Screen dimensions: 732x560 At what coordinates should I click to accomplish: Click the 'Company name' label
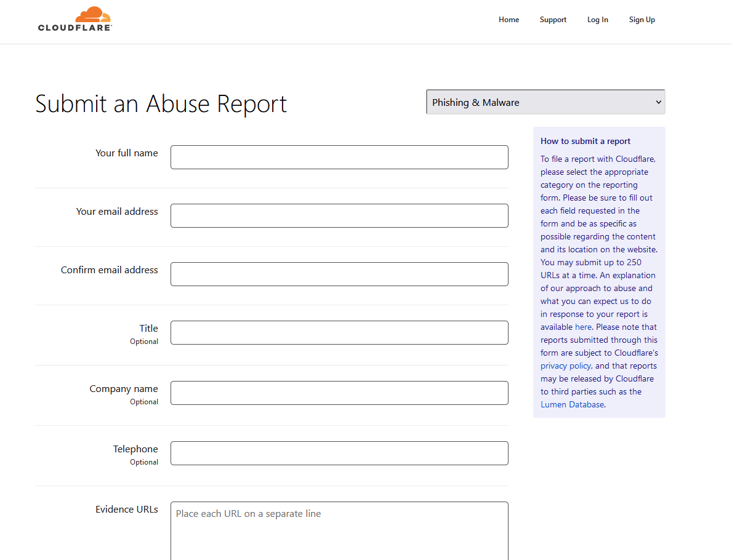point(124,389)
